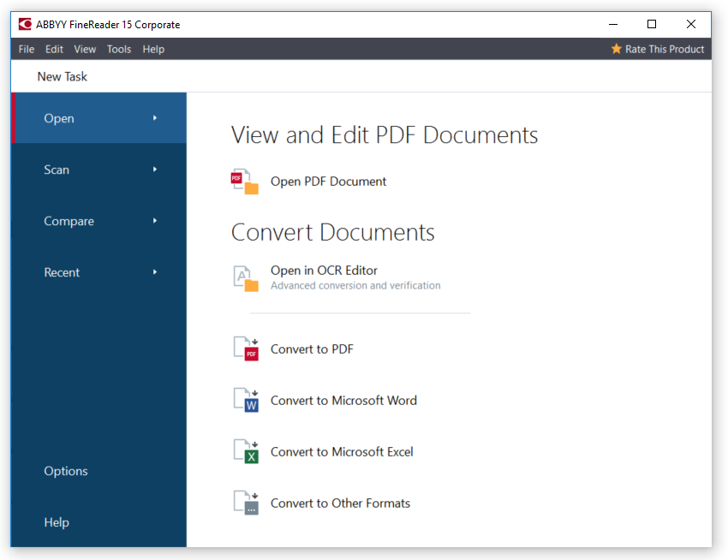Click the Open in OCR Editor label

pos(324,271)
